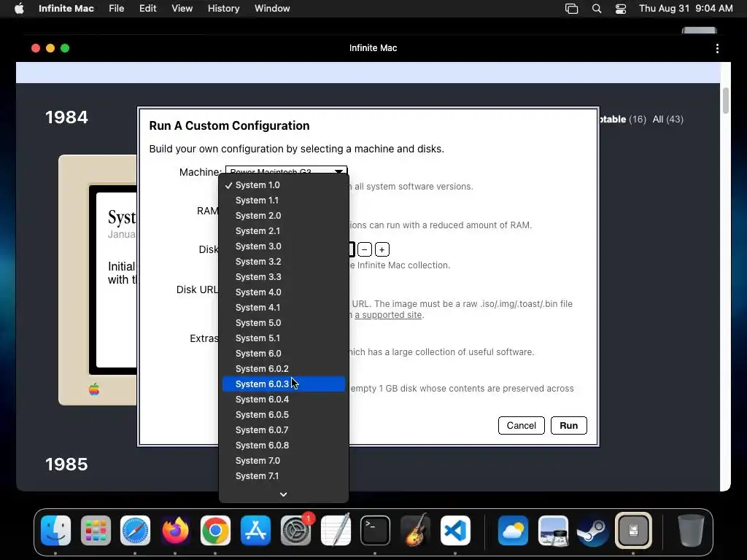Select System 1.0 in the list
The image size is (747, 560).
284,184
